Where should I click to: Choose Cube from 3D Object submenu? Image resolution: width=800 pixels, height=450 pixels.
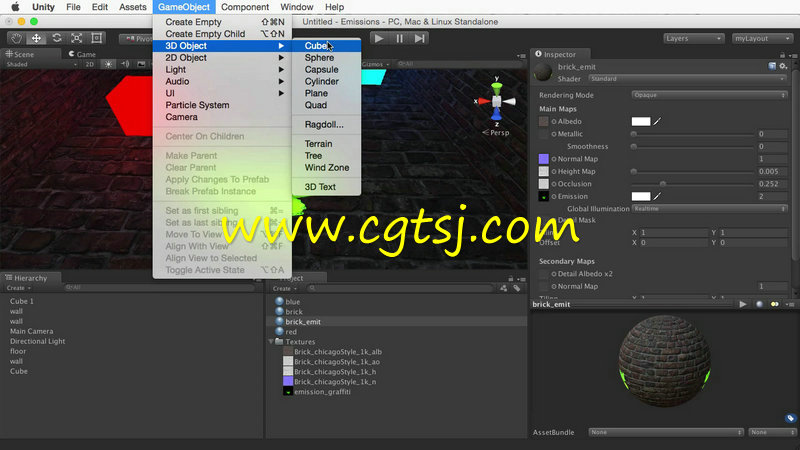tap(327, 46)
